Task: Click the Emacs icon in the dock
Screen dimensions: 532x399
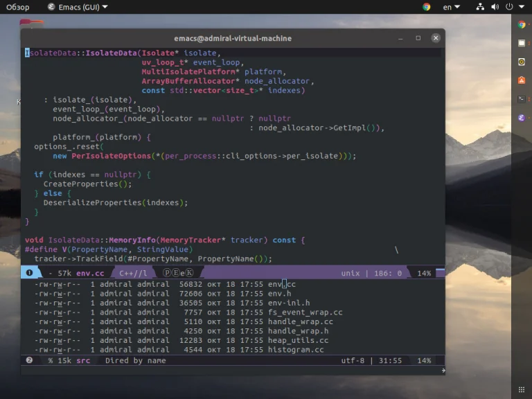Action: 522,118
